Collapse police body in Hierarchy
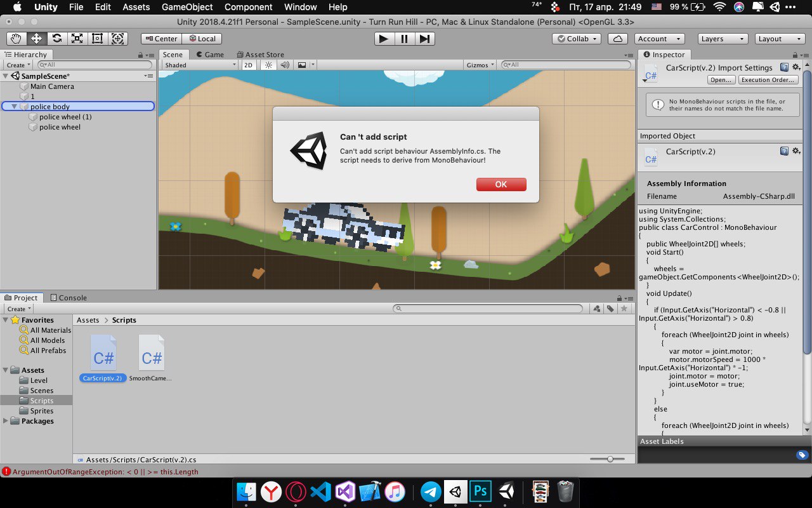 (15, 107)
